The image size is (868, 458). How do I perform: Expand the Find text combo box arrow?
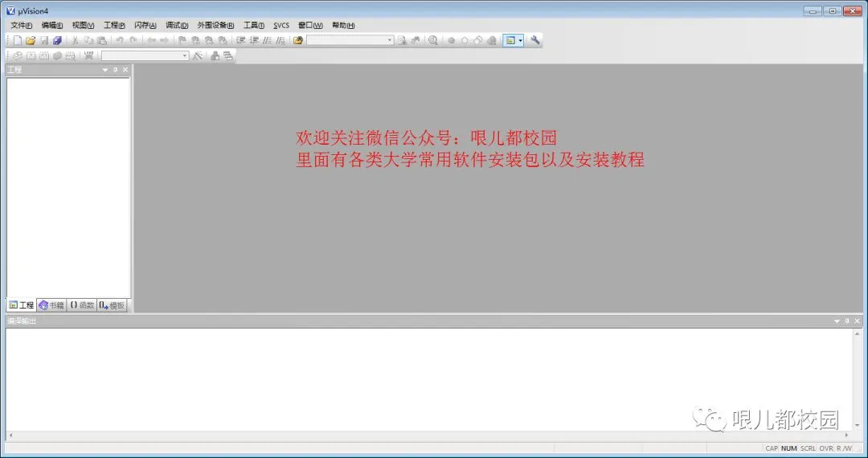point(389,40)
